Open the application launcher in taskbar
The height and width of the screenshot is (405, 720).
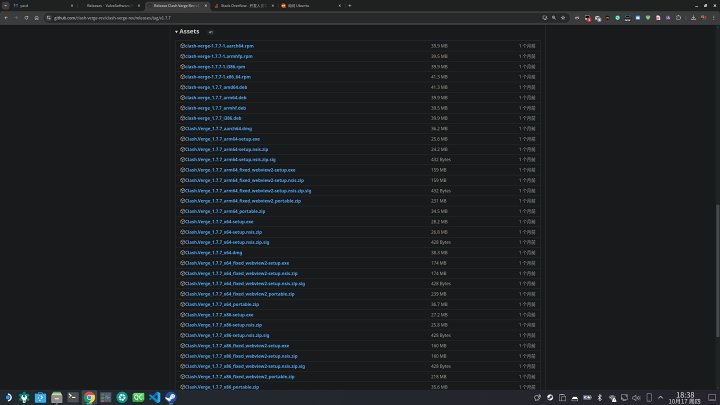pos(9,397)
